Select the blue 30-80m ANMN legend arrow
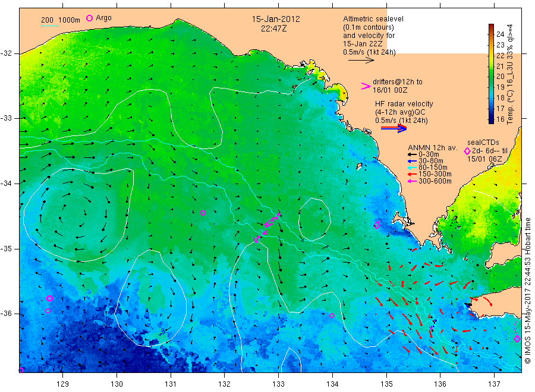 coord(412,161)
